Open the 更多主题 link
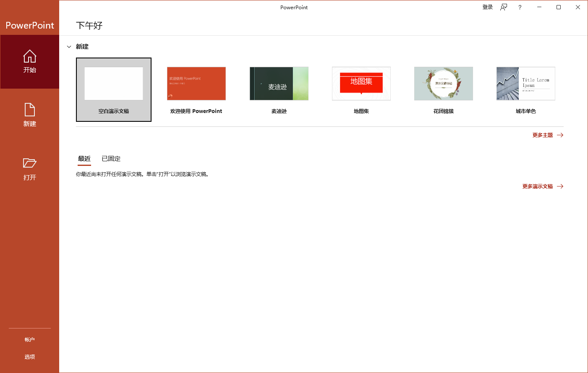Image resolution: width=588 pixels, height=373 pixels. (x=542, y=135)
